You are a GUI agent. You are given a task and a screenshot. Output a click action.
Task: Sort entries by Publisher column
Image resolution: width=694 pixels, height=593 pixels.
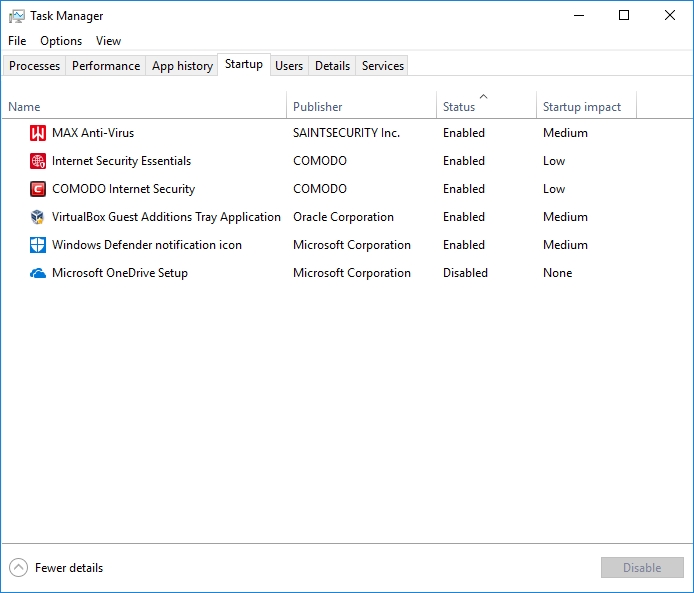pyautogui.click(x=318, y=107)
